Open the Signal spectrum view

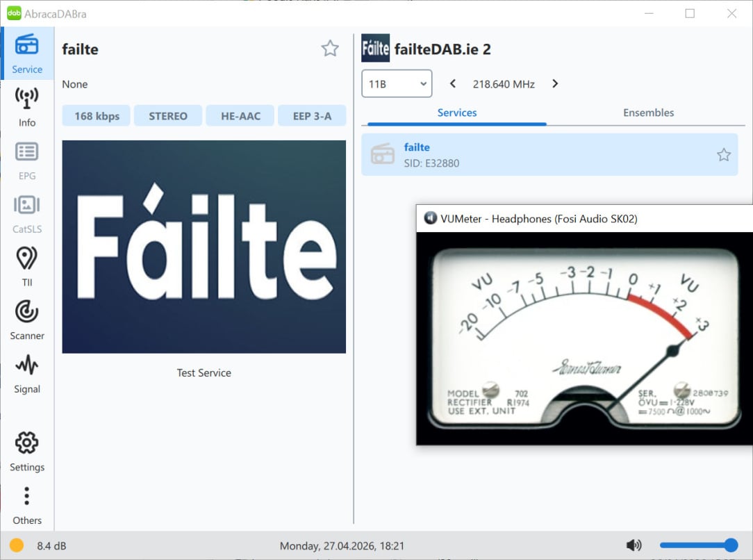pos(27,374)
